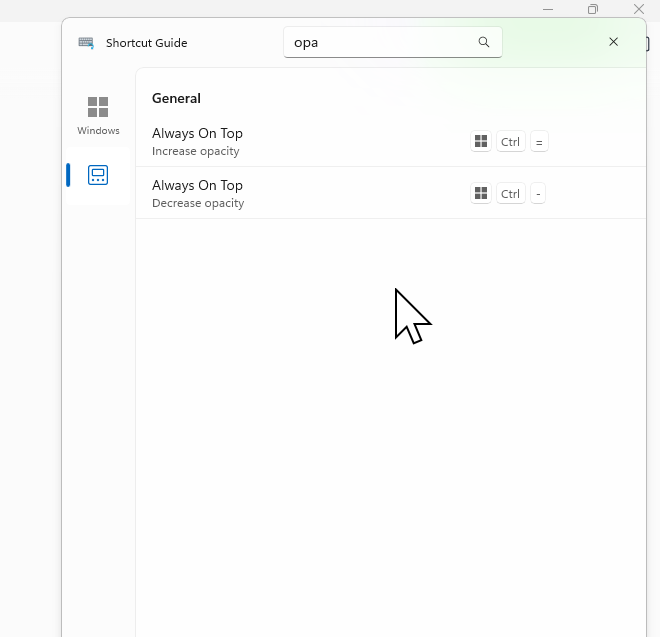Click the 'Shortcut Guide' title text
This screenshot has height=637, width=660.
pyautogui.click(x=146, y=43)
